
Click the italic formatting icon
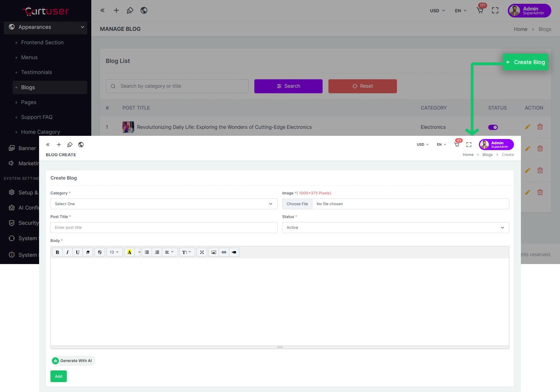[x=67, y=252]
